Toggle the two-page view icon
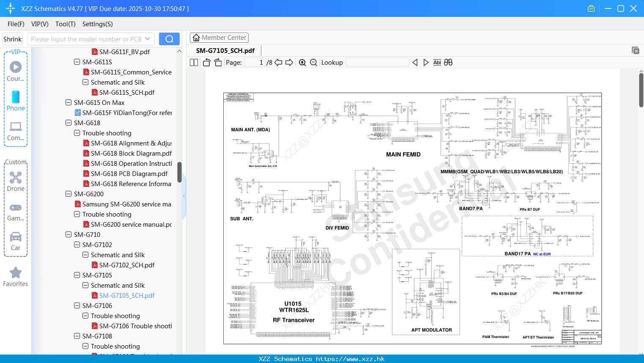The width and height of the screenshot is (644, 363). tap(194, 62)
